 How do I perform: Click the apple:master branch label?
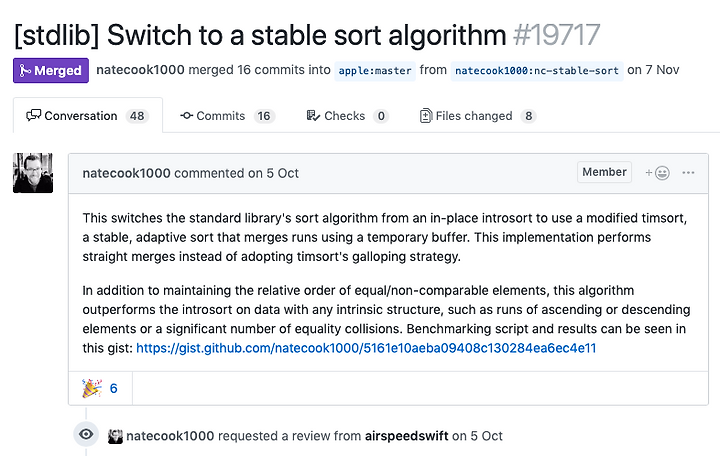click(x=375, y=71)
